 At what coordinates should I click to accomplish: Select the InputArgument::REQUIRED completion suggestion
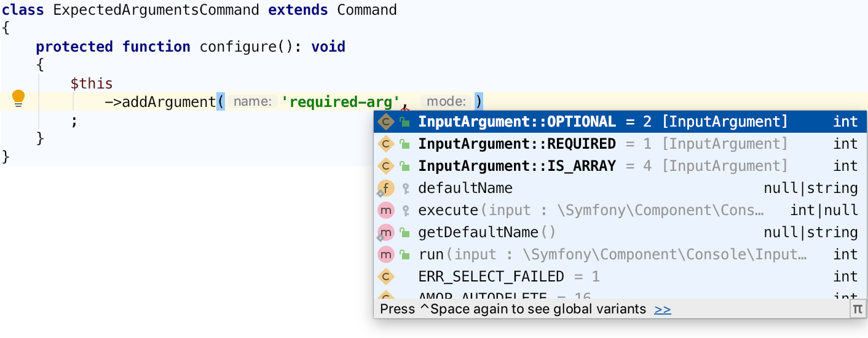tap(516, 144)
